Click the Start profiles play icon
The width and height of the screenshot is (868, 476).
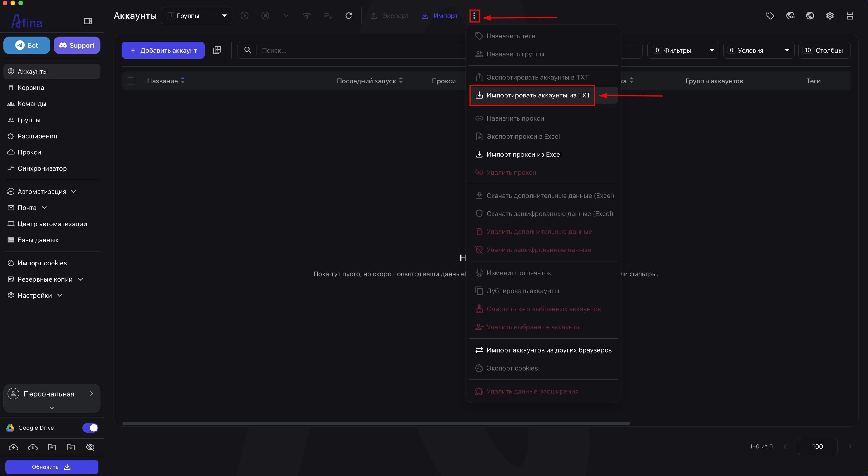click(x=245, y=16)
